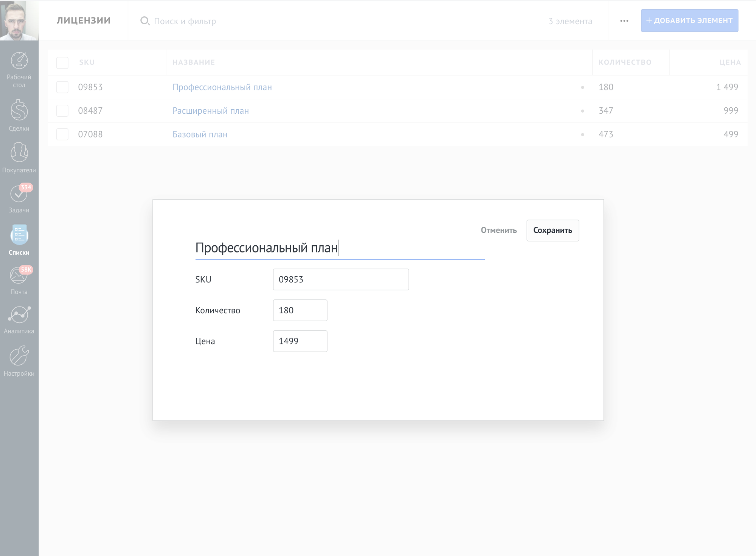The height and width of the screenshot is (556, 756).
Task: Open Настройки wrench icon
Action: point(19,356)
